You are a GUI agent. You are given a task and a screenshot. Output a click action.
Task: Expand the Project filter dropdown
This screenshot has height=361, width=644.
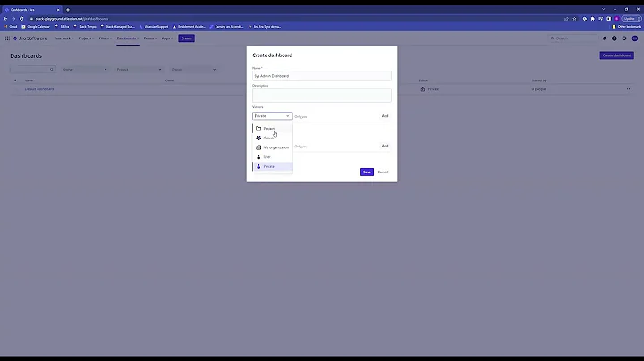(139, 70)
